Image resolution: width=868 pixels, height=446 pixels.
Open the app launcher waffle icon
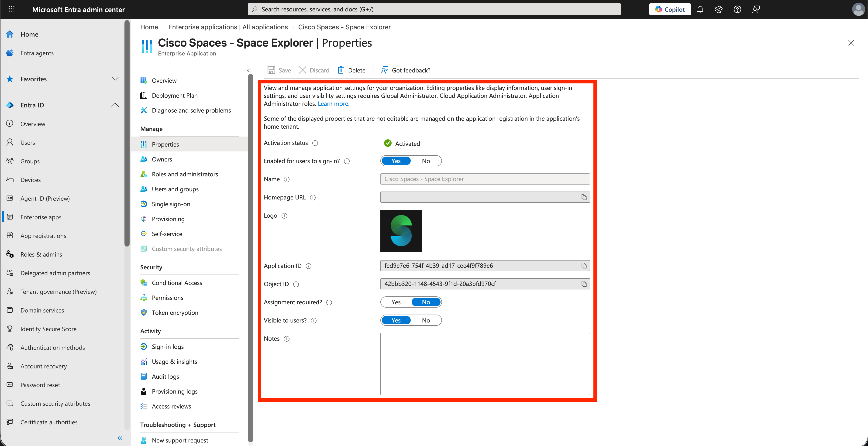pos(11,9)
